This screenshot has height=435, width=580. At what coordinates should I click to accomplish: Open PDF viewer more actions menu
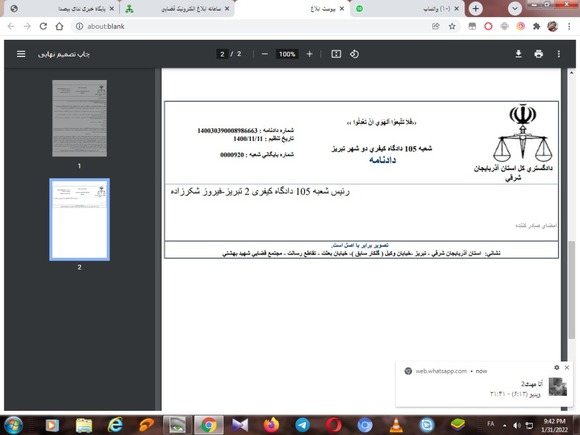(559, 54)
